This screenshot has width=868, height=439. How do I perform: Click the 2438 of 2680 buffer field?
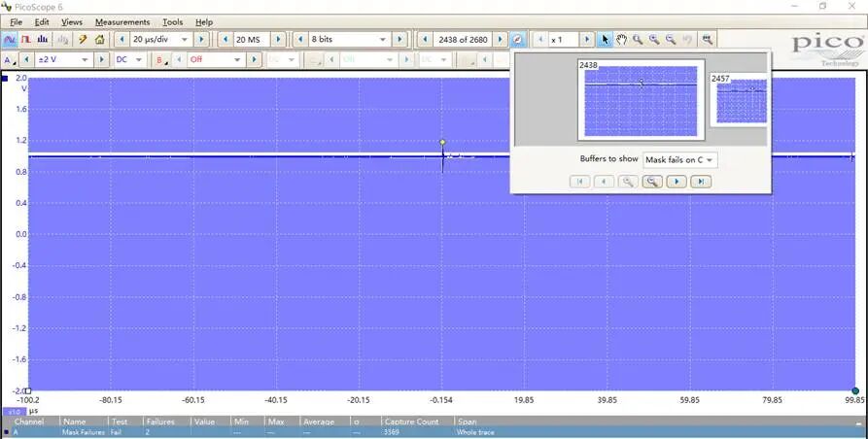tap(463, 39)
